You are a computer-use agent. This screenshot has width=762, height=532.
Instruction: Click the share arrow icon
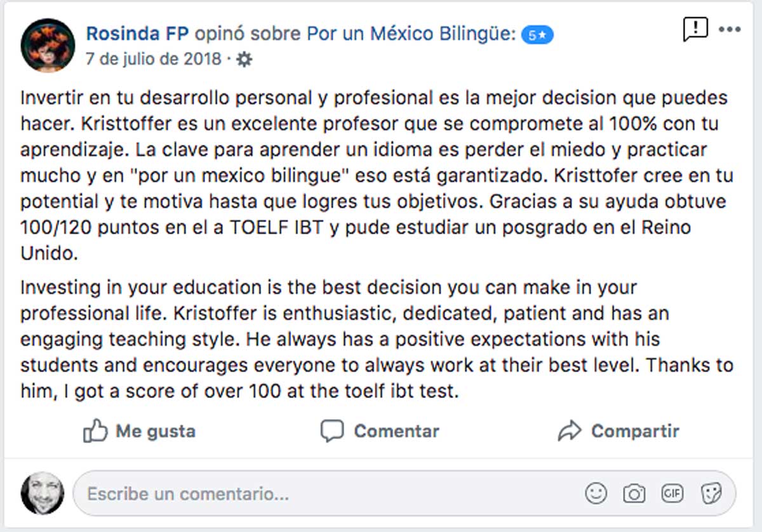coord(570,431)
